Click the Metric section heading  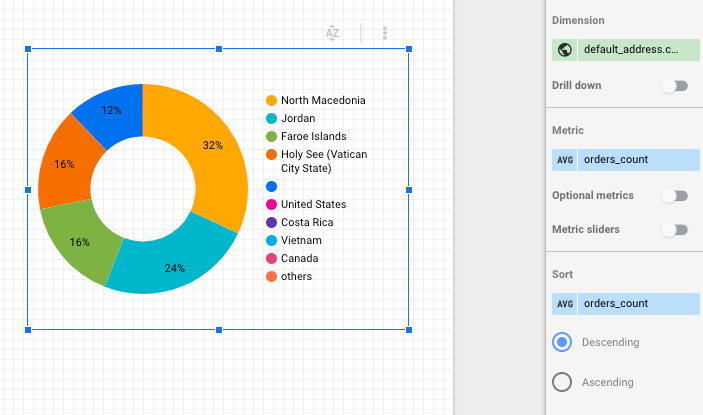point(568,130)
